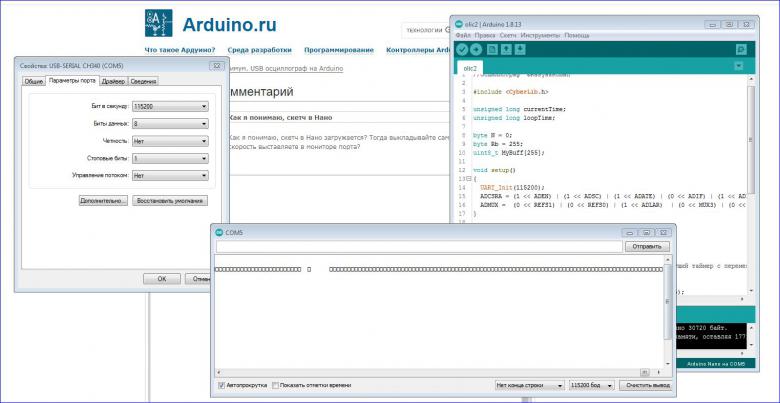Viewport: 780px width, 403px height.
Task: Select the olic2 sketch tab
Action: pyautogui.click(x=470, y=68)
